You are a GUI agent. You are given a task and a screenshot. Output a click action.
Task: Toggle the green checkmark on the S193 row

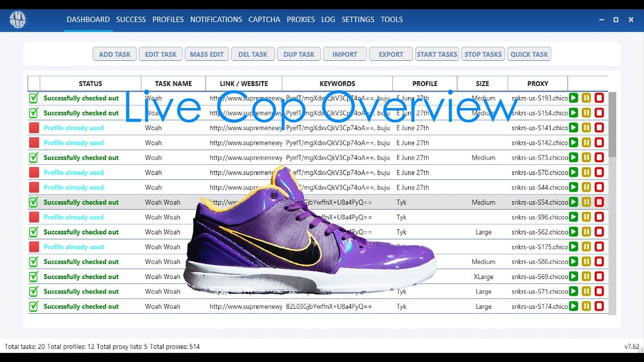pos(34,98)
